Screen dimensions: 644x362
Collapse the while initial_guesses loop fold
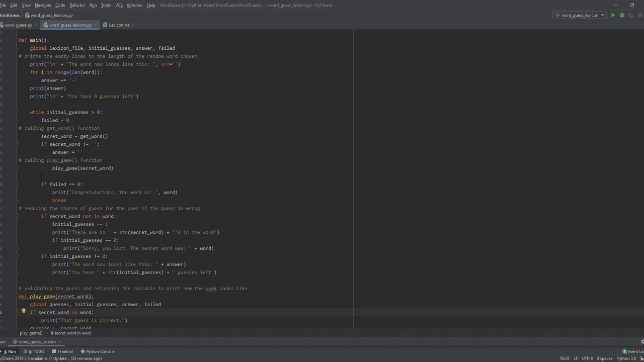point(17,112)
